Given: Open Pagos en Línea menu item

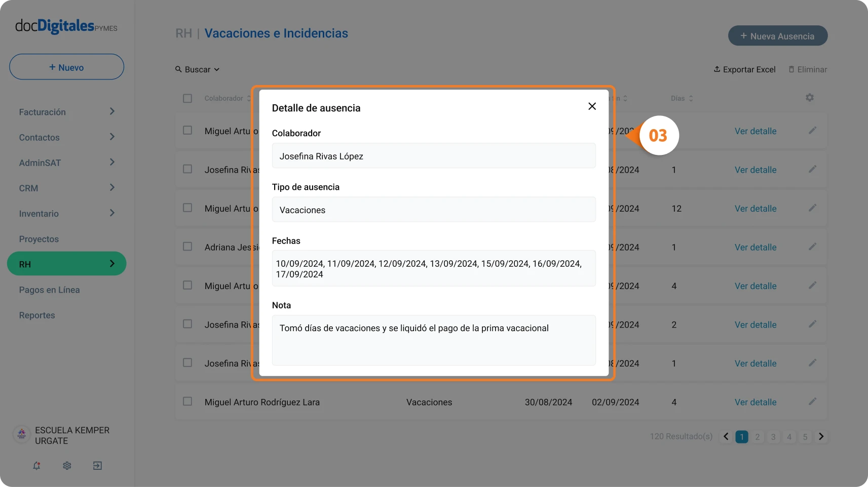Looking at the screenshot, I should (50, 290).
